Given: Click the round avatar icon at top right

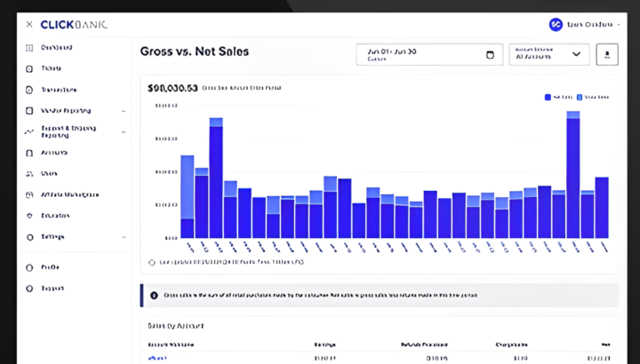Looking at the screenshot, I should click(556, 25).
